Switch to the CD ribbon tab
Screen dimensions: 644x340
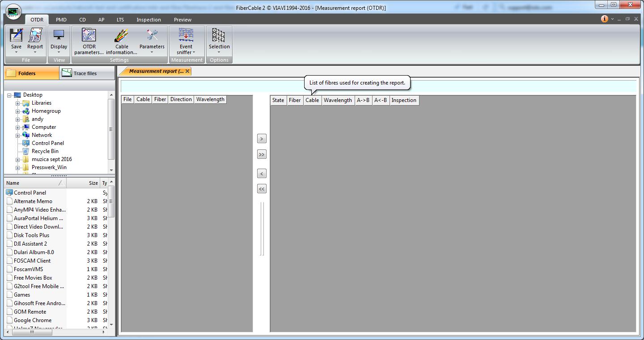tap(82, 20)
